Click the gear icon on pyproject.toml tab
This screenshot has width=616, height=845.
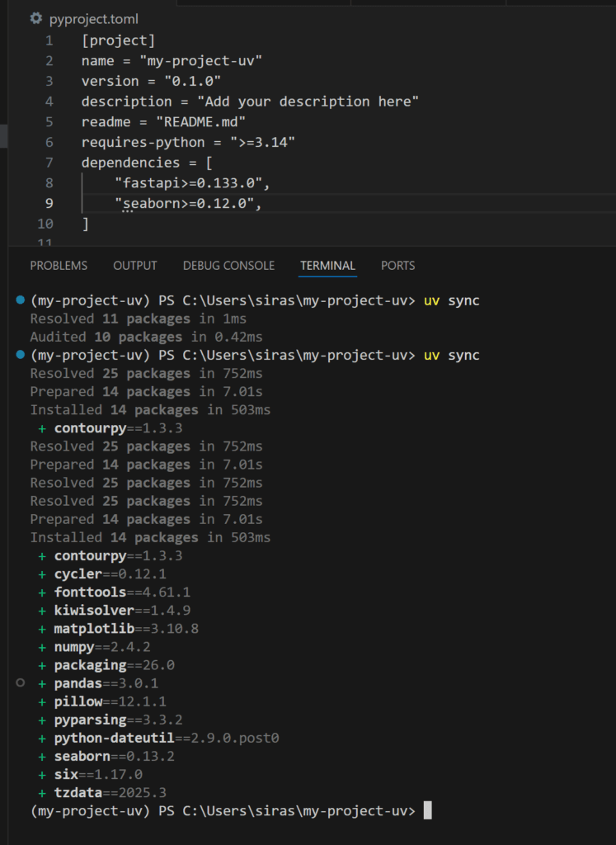click(x=36, y=18)
